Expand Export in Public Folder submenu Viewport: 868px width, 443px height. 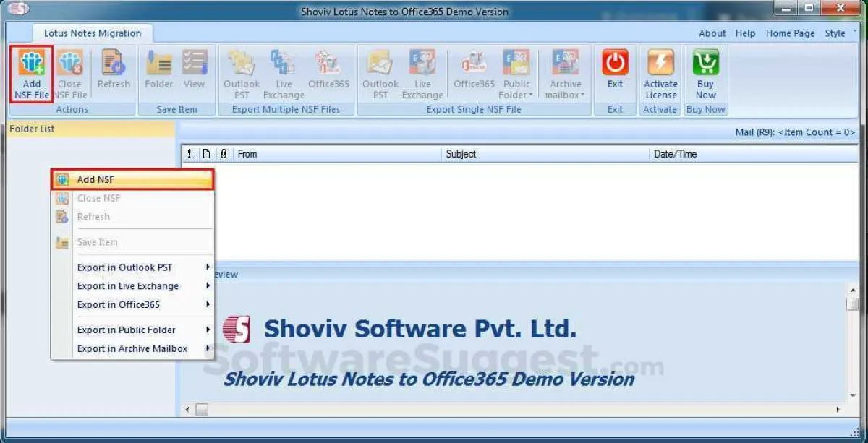132,330
